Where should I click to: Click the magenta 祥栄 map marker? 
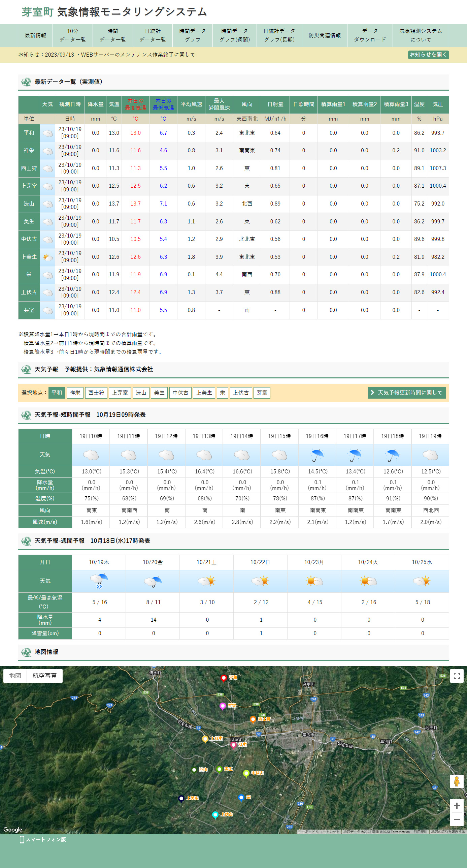(x=223, y=706)
